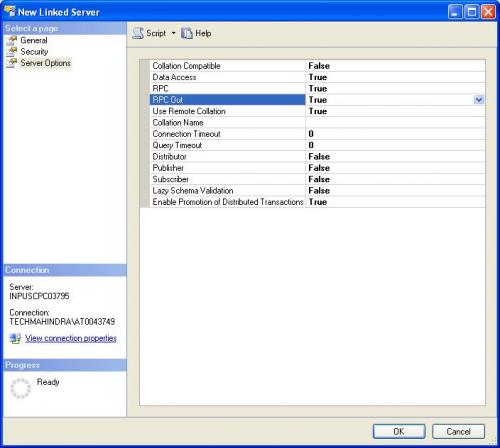Click the New Linked Server title icon
This screenshot has width=500, height=448.
[x=10, y=11]
